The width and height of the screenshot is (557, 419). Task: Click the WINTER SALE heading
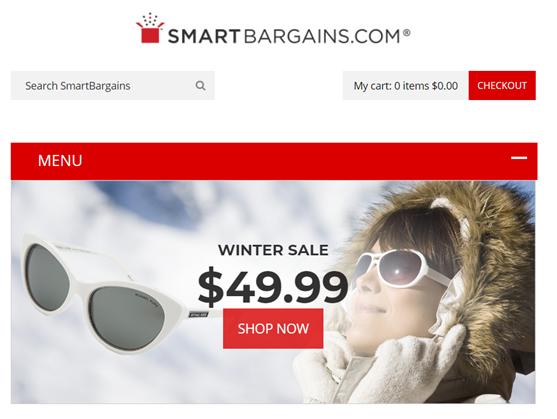click(273, 250)
